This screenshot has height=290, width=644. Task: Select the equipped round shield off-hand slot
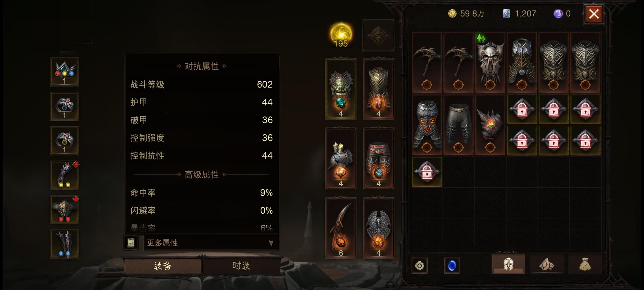pos(378,228)
